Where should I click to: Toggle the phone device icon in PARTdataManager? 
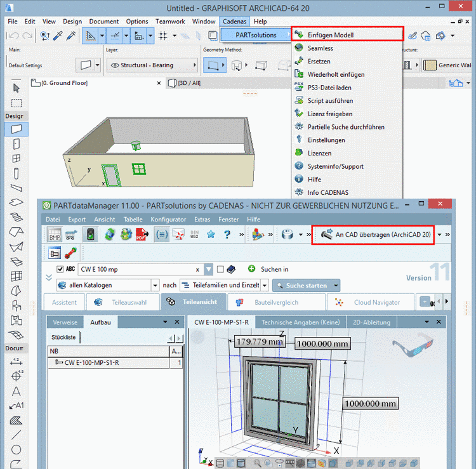click(x=91, y=234)
